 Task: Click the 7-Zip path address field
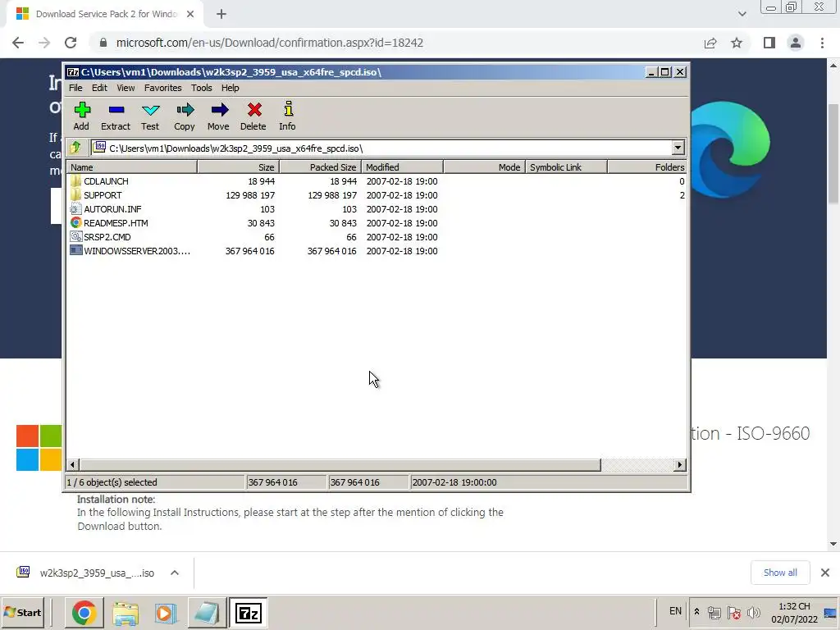[381, 148]
